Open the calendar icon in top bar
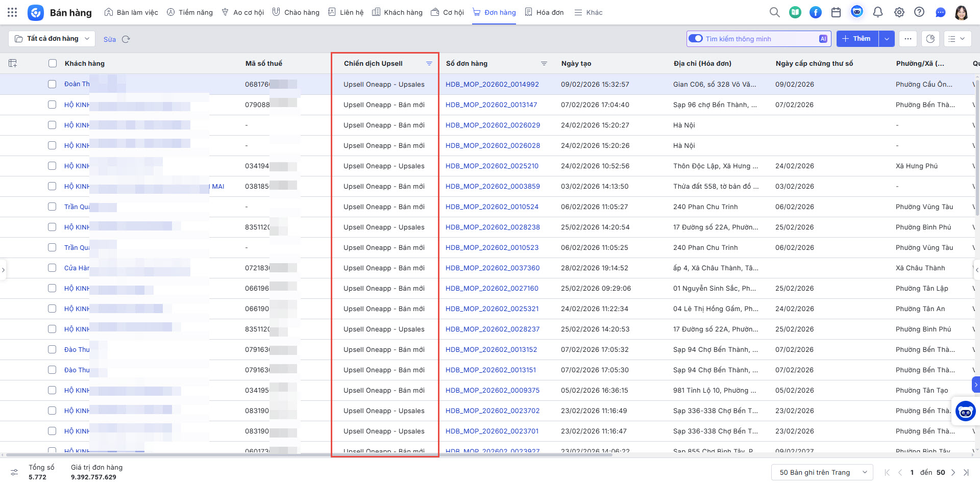980x486 pixels. coord(836,12)
